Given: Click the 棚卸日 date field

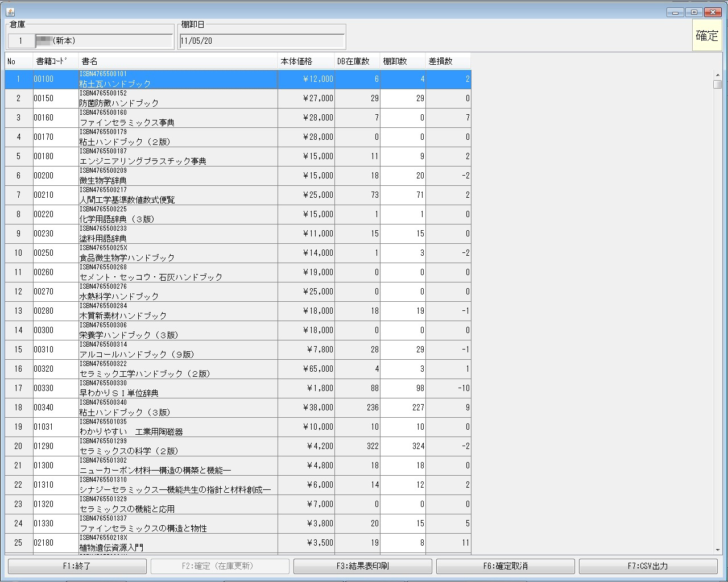Looking at the screenshot, I should coord(262,41).
